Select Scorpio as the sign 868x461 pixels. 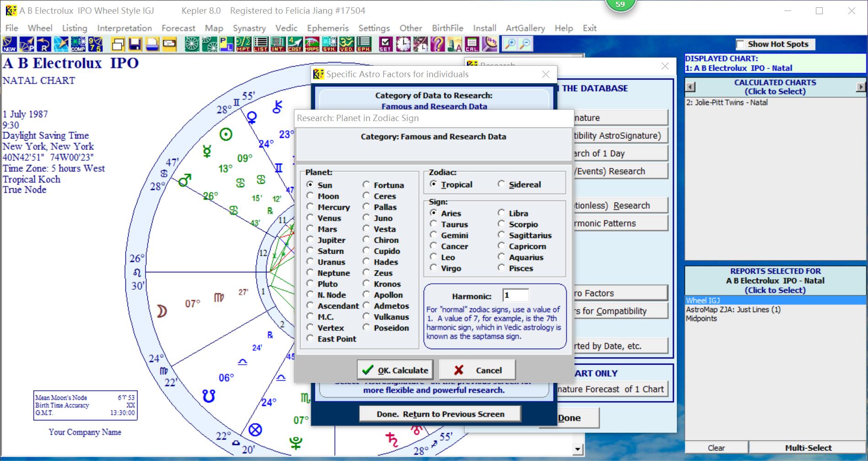pos(502,224)
